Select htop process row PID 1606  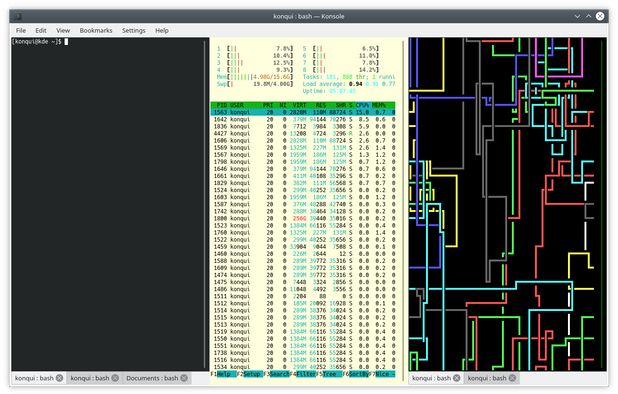click(303, 141)
